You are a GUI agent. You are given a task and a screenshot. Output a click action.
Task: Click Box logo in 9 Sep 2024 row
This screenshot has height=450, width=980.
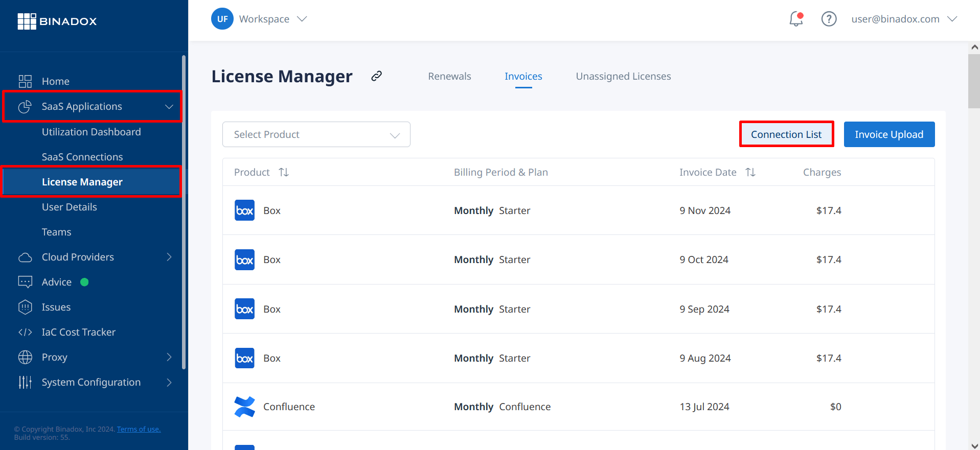[244, 309]
